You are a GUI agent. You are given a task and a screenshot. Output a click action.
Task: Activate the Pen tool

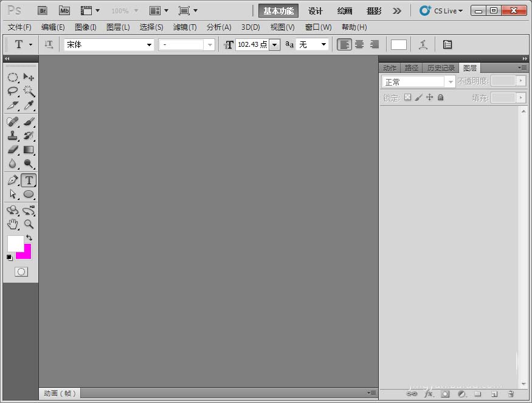12,180
